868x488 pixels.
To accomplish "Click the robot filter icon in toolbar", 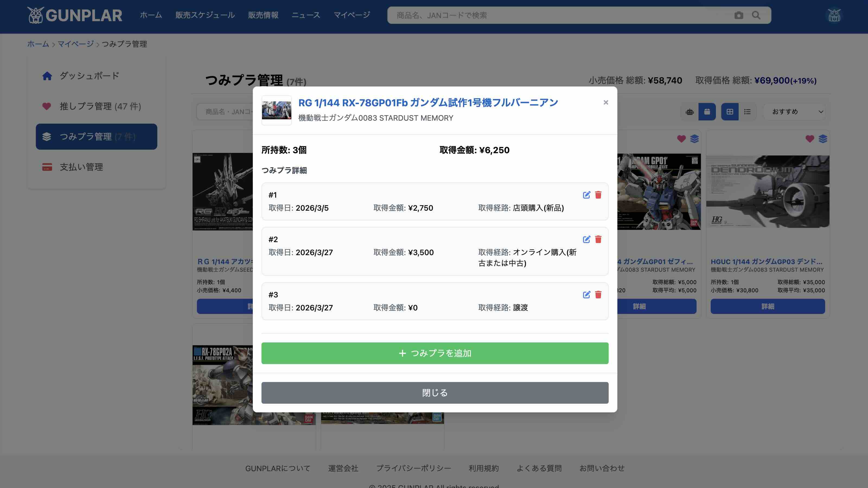I will pyautogui.click(x=690, y=111).
